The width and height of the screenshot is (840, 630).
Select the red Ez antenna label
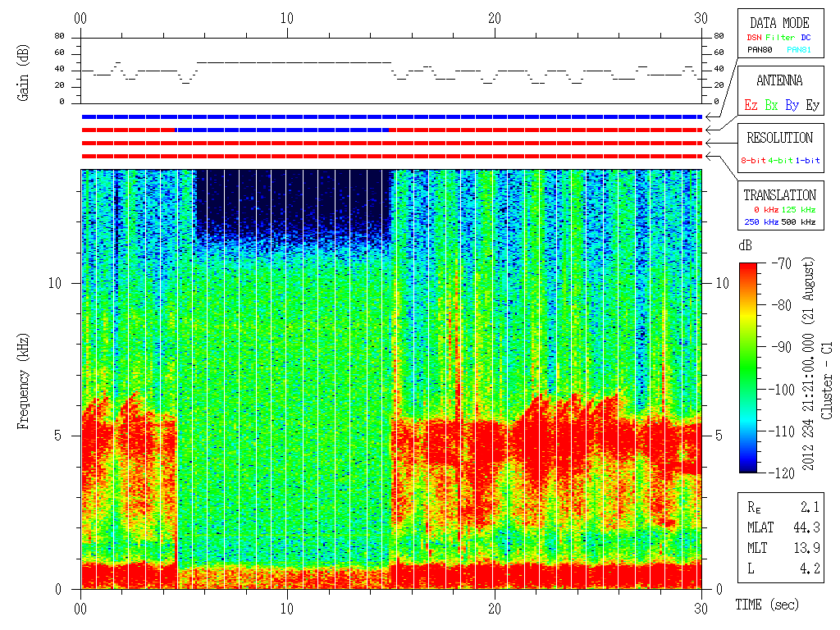point(751,105)
